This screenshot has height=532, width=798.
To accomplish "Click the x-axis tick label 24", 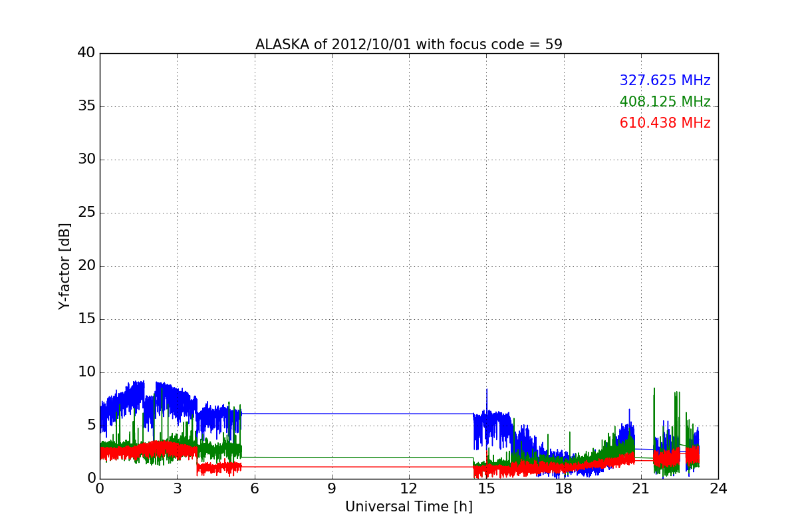I will [x=718, y=489].
